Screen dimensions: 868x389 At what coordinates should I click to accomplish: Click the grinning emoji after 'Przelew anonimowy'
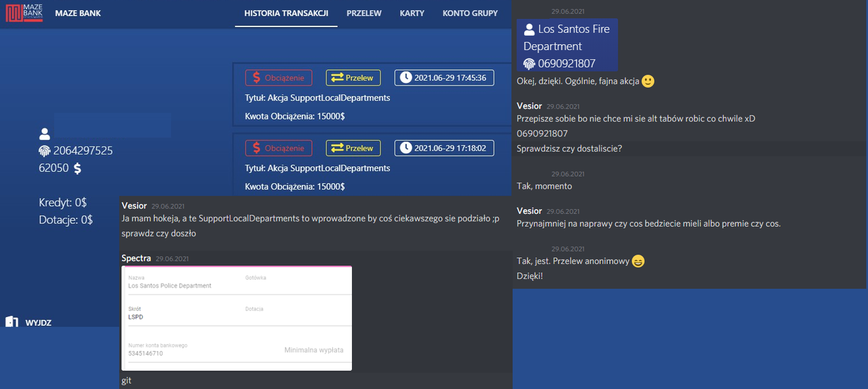(638, 261)
